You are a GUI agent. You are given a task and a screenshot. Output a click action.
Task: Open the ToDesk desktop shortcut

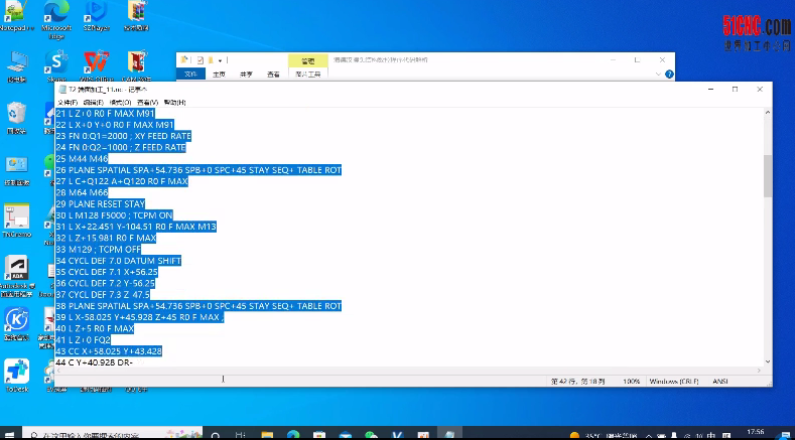tap(17, 372)
